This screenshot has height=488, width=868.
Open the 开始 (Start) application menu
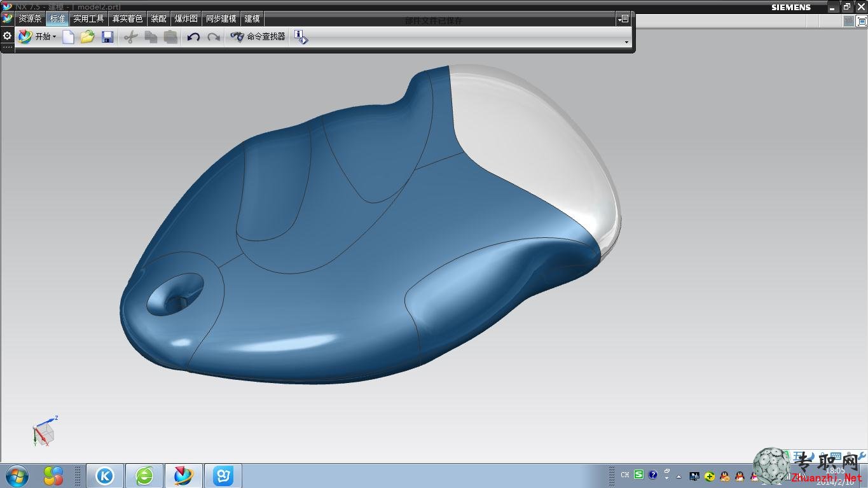37,37
